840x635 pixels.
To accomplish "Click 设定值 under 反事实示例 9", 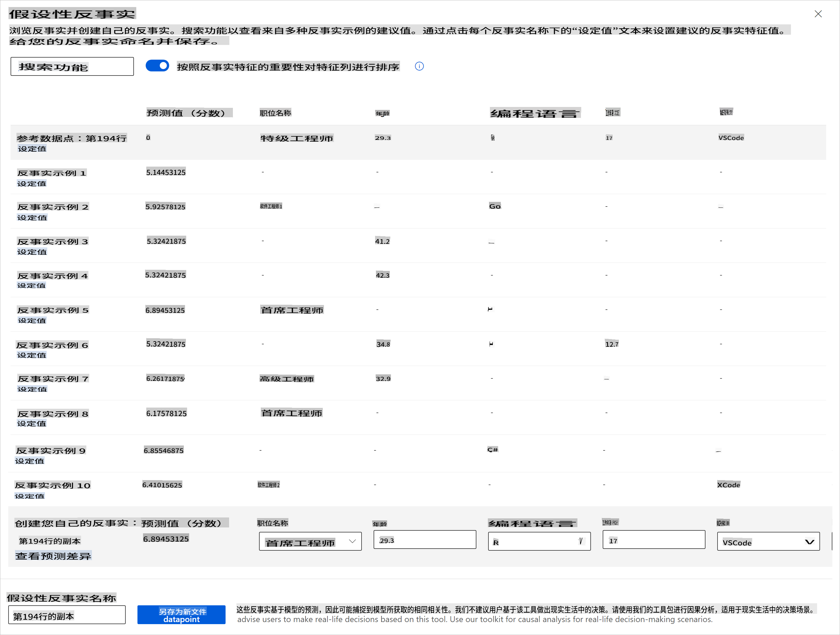I will click(30, 461).
